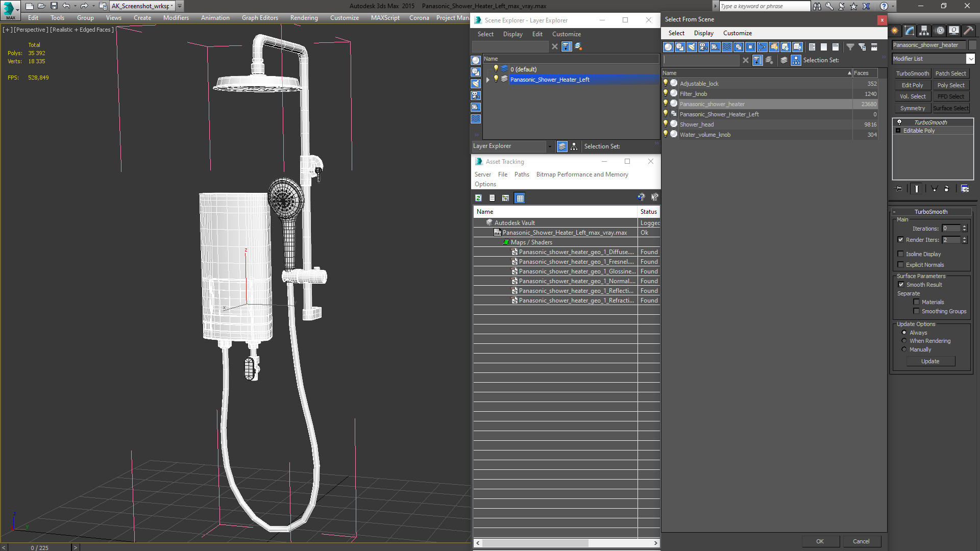The image size is (980, 551).
Task: Expand Editable Poly plus sign in modifier stack
Action: click(x=898, y=131)
